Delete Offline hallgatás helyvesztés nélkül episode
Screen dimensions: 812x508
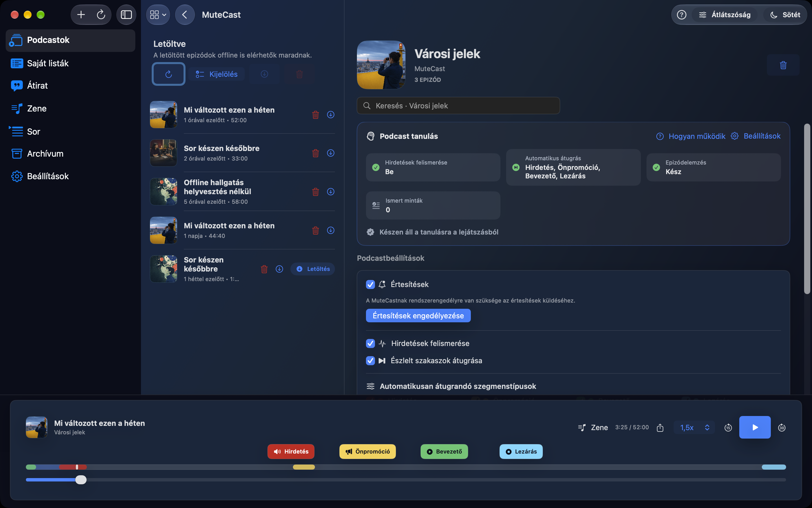pyautogui.click(x=315, y=192)
